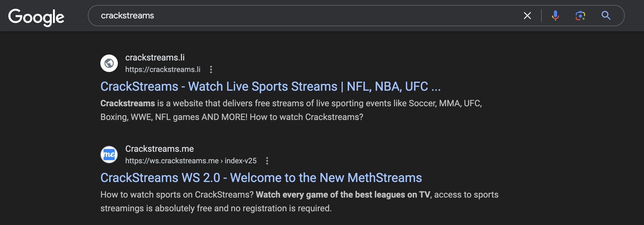Click the Crackstreams.me site name
644x225 pixels.
pos(159,149)
